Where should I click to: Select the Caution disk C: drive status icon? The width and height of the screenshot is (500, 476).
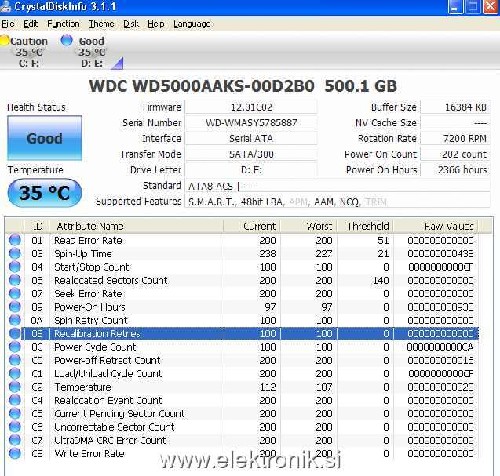(4, 41)
